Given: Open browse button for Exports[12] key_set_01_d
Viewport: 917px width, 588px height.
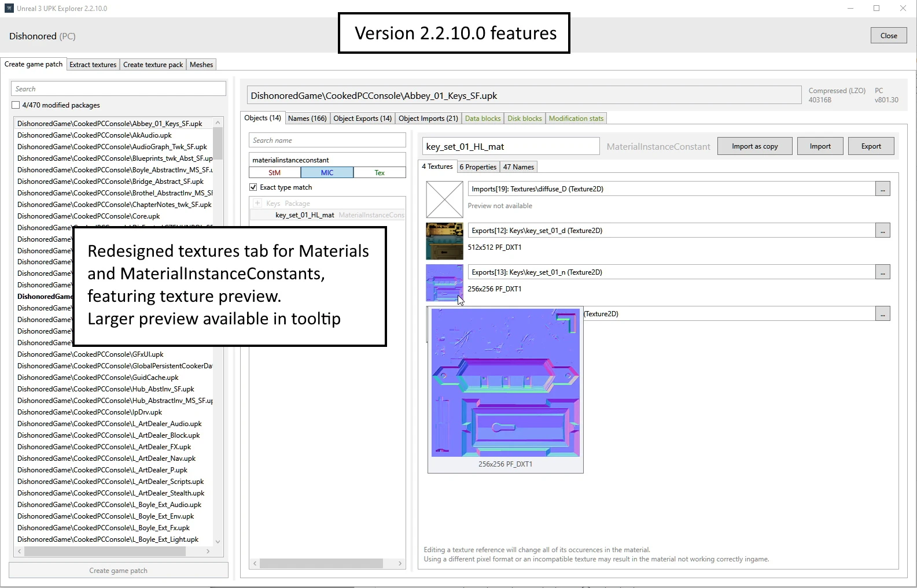Looking at the screenshot, I should (882, 231).
